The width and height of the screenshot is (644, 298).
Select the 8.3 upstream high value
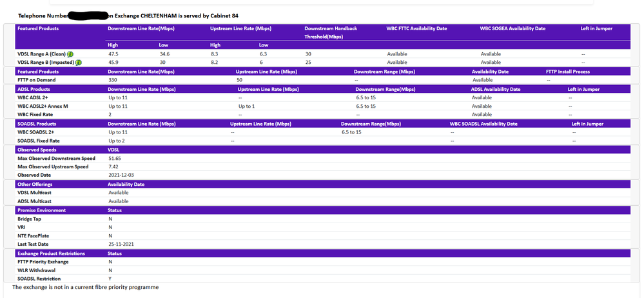[215, 54]
